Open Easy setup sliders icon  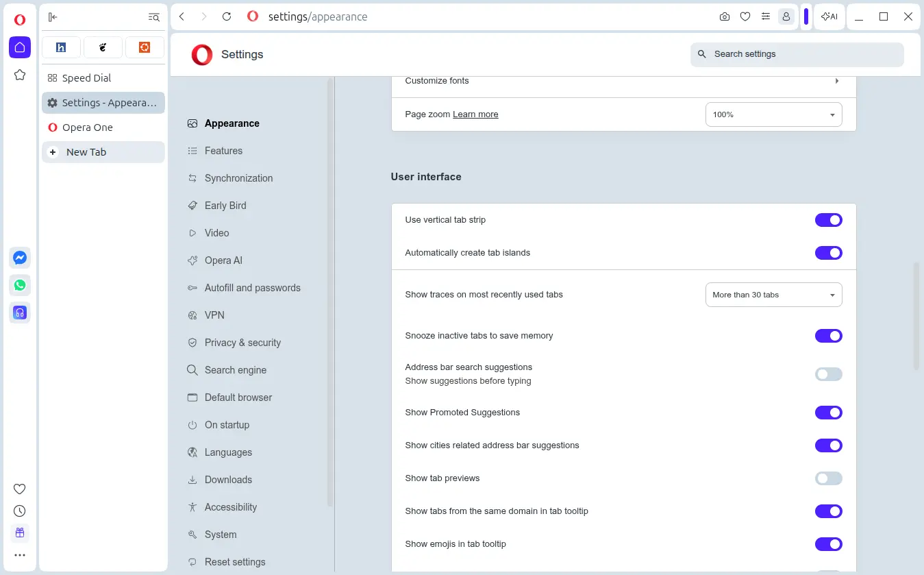click(766, 17)
